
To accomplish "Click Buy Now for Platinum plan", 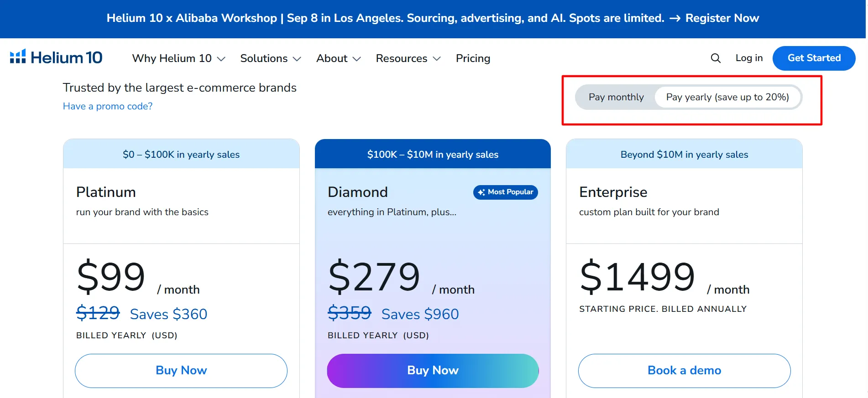I will click(x=181, y=371).
